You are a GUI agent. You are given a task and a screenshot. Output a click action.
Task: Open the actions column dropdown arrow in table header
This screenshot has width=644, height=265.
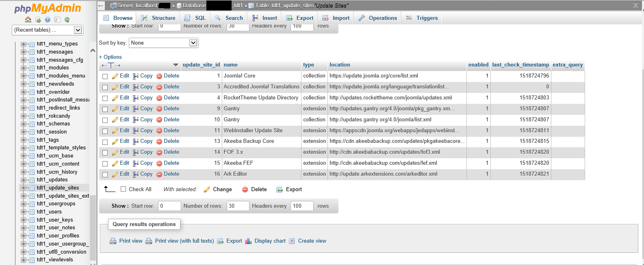point(176,65)
